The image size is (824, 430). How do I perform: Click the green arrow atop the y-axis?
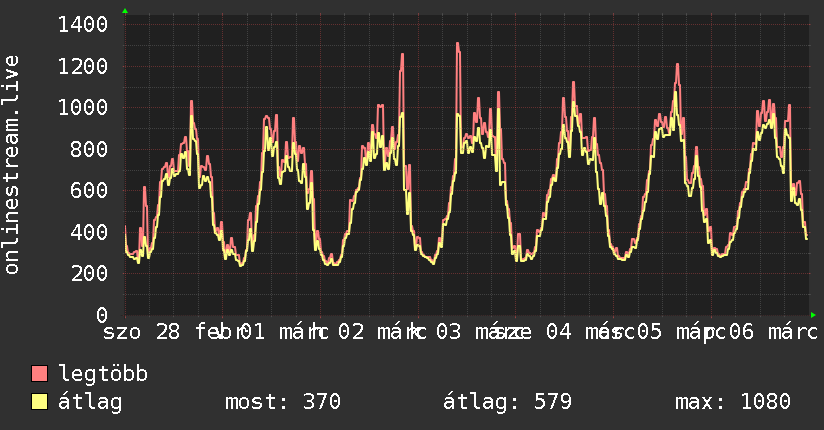click(125, 11)
